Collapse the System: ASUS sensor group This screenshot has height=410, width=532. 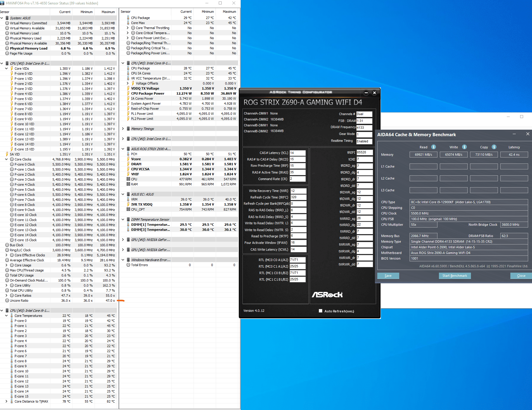tap(2, 18)
